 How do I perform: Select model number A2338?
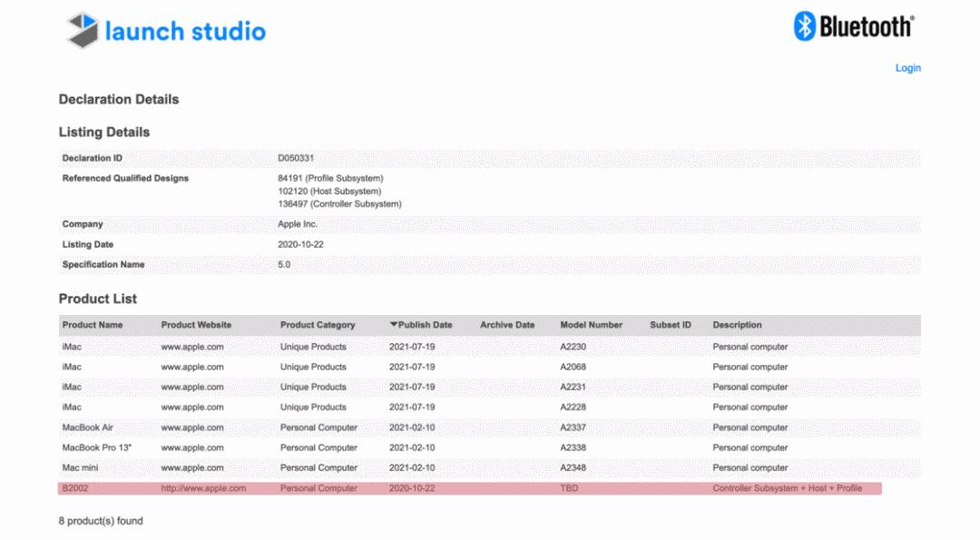573,447
